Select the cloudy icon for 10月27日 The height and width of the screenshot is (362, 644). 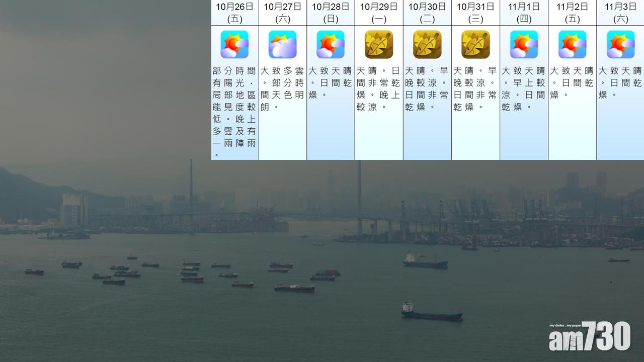(x=282, y=45)
